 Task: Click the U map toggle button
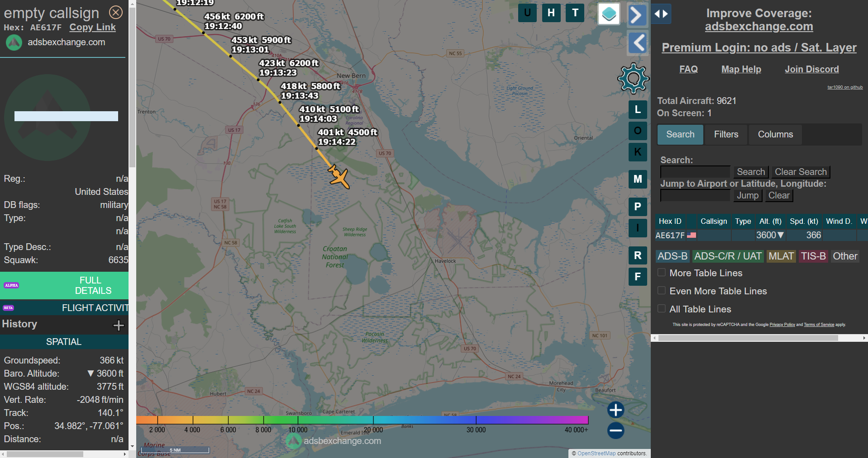[x=527, y=13]
